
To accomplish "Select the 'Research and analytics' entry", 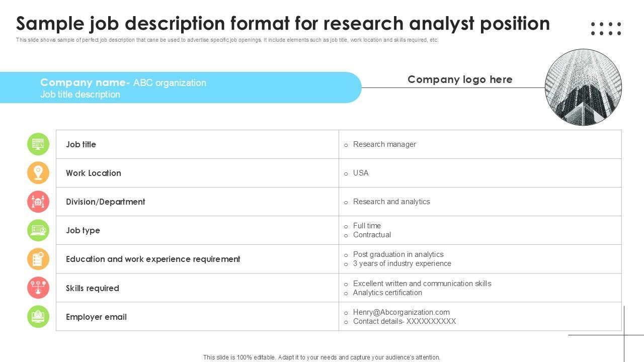I will coord(391,202).
